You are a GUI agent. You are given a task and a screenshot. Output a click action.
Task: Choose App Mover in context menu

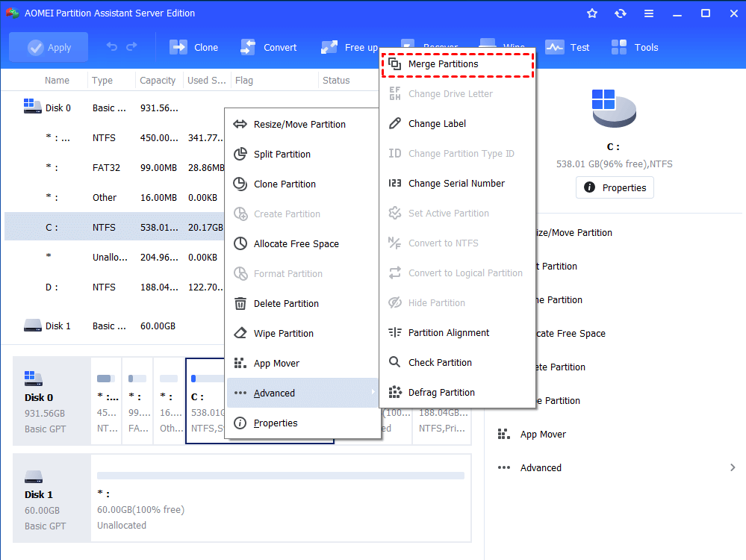click(302, 364)
